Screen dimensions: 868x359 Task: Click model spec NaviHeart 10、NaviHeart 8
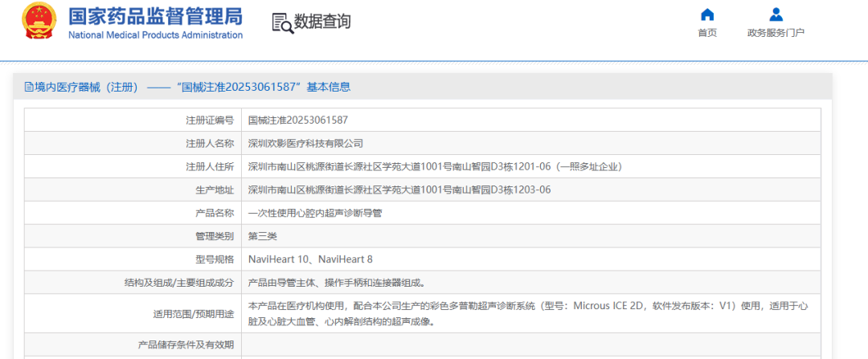[x=310, y=259]
